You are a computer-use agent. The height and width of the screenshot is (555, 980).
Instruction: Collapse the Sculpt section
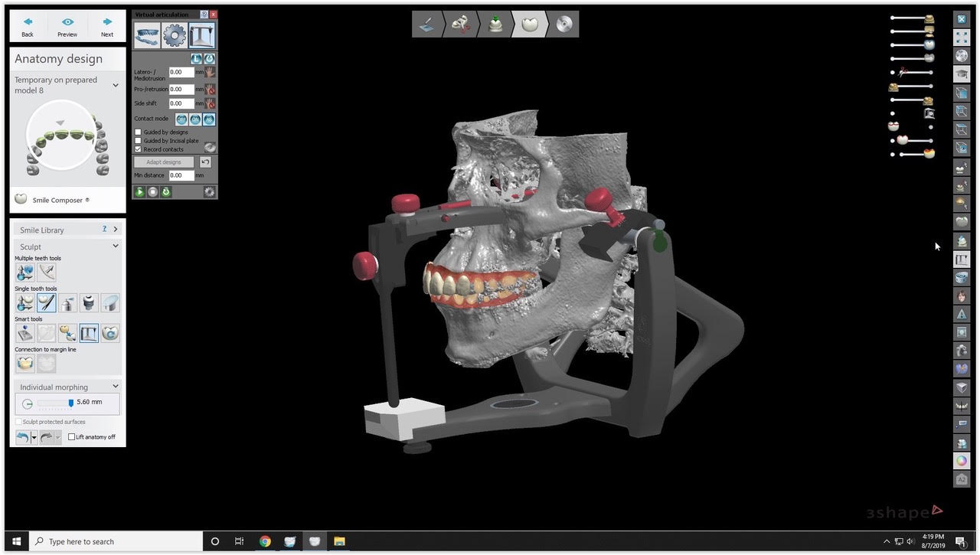coord(116,246)
